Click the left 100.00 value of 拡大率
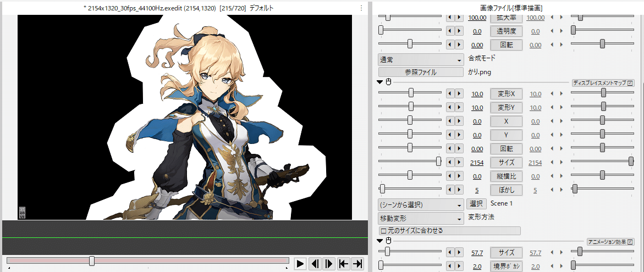The height and width of the screenshot is (272, 644). click(x=477, y=18)
